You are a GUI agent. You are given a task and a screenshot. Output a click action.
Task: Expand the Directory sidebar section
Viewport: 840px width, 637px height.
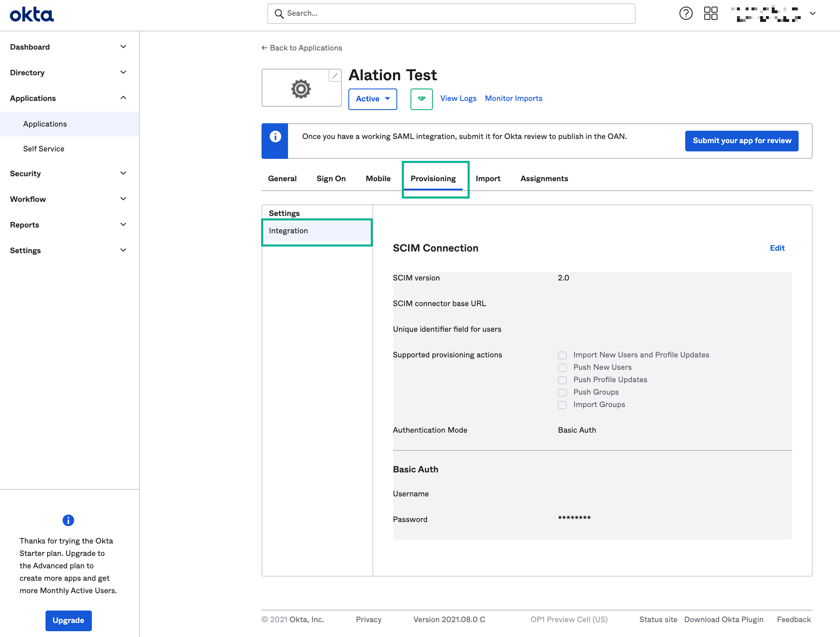pyautogui.click(x=69, y=72)
